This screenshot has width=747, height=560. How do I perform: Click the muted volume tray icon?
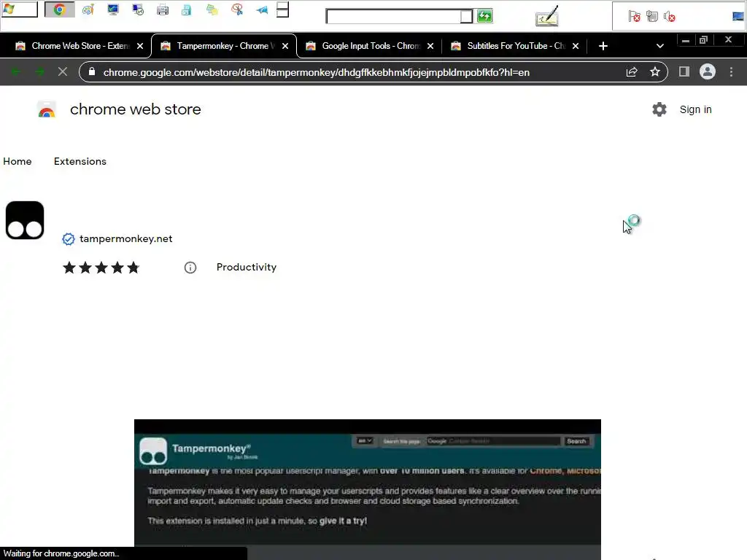coord(670,17)
